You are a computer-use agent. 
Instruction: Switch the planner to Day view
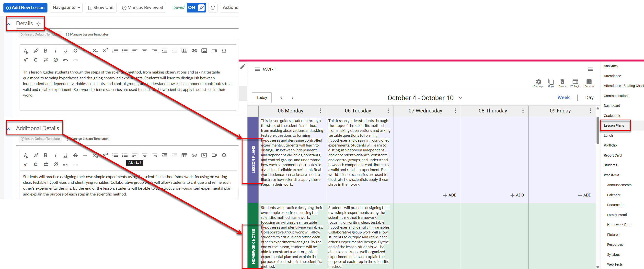[589, 98]
